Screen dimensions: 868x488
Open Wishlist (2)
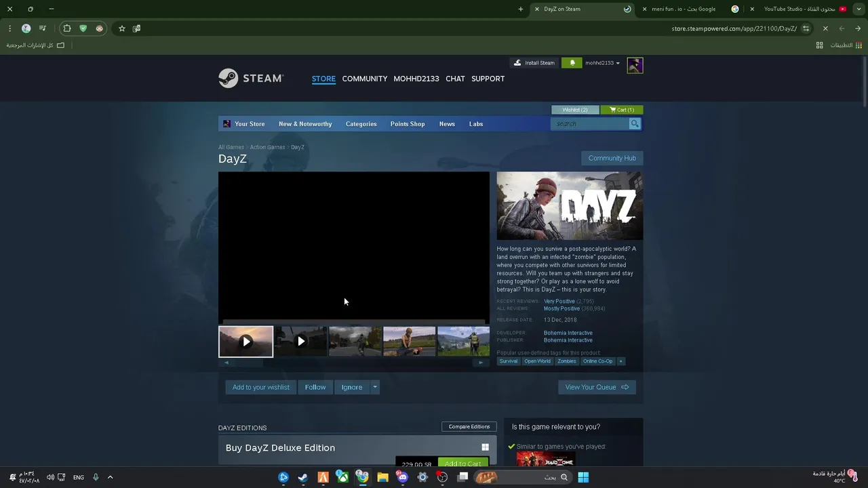(575, 110)
